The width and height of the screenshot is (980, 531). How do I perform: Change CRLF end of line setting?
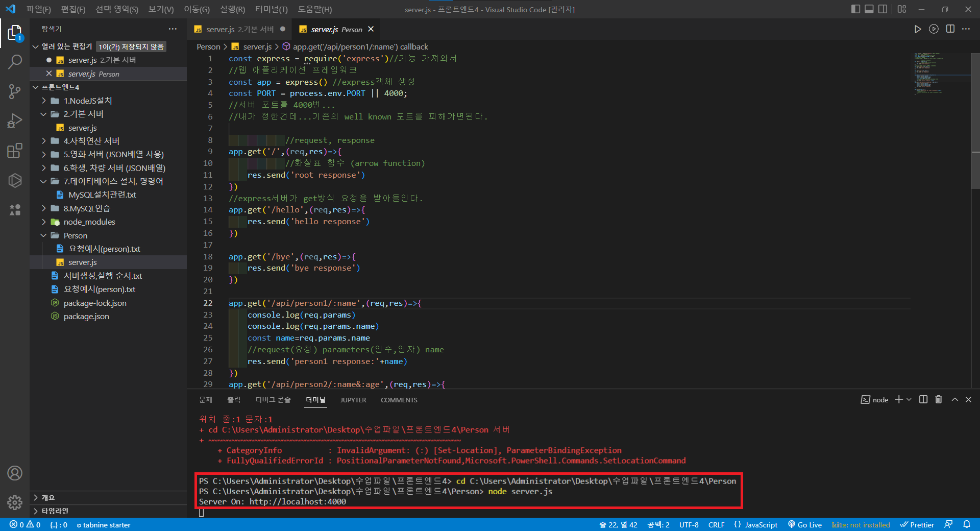click(716, 525)
